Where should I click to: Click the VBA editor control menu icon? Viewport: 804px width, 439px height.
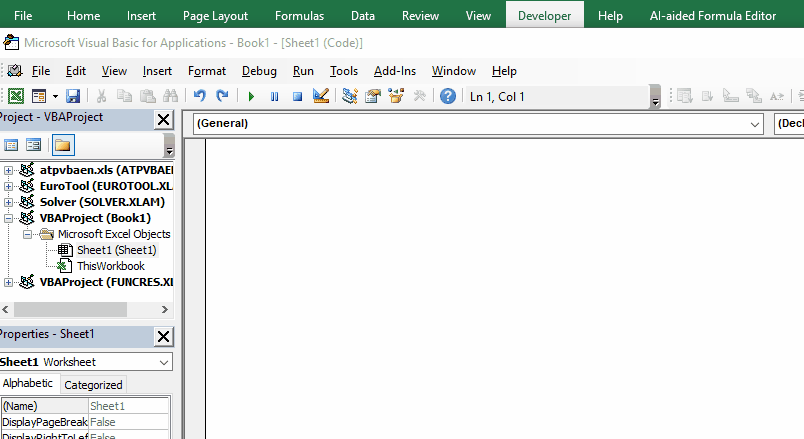(14, 71)
